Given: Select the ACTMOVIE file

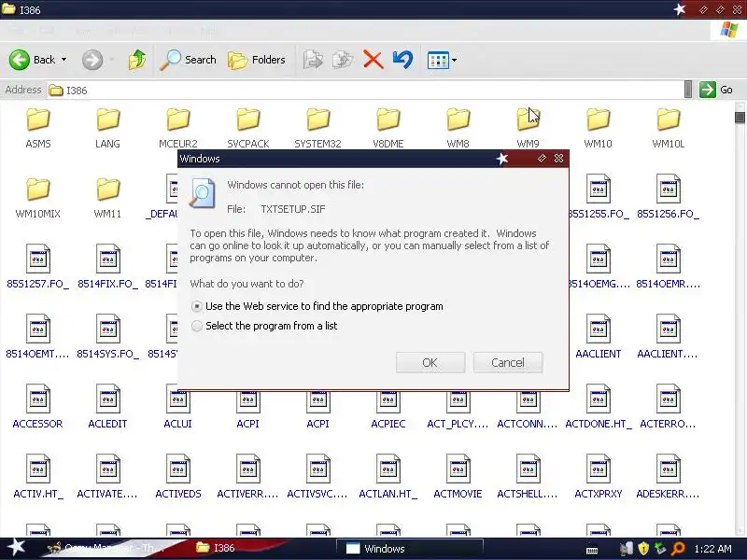Looking at the screenshot, I should [458, 477].
